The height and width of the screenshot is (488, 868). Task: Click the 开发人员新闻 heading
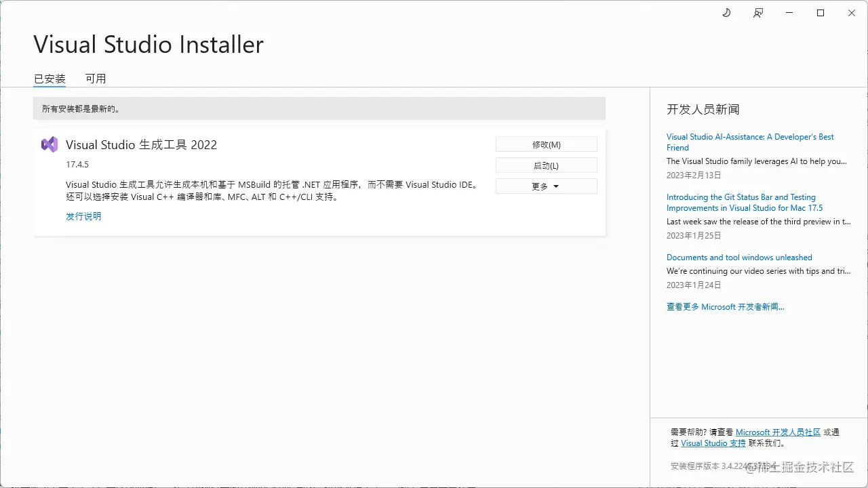pos(703,109)
